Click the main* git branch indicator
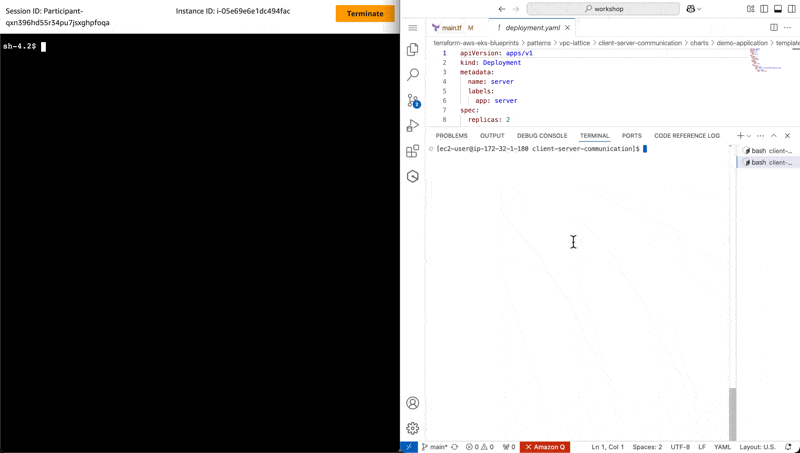 tap(434, 447)
